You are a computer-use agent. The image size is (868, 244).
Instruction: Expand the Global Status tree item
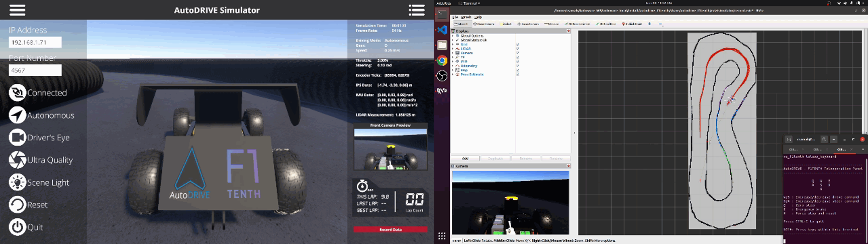(x=452, y=40)
